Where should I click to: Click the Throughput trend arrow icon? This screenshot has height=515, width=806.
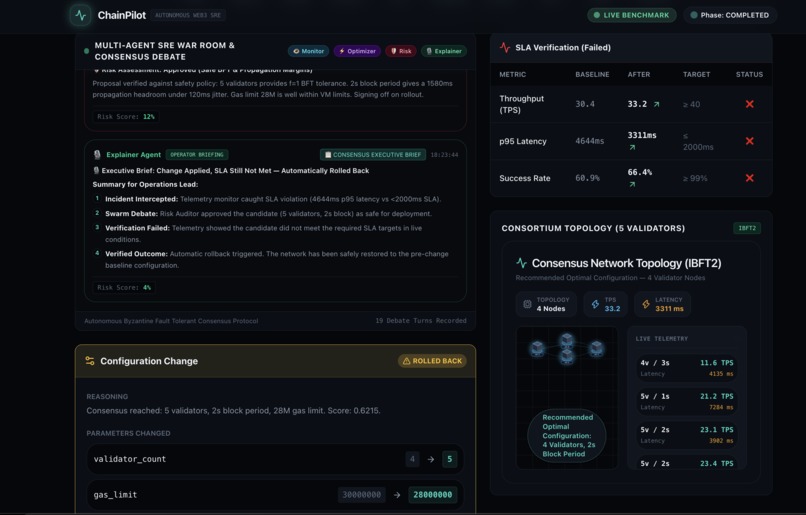[656, 104]
